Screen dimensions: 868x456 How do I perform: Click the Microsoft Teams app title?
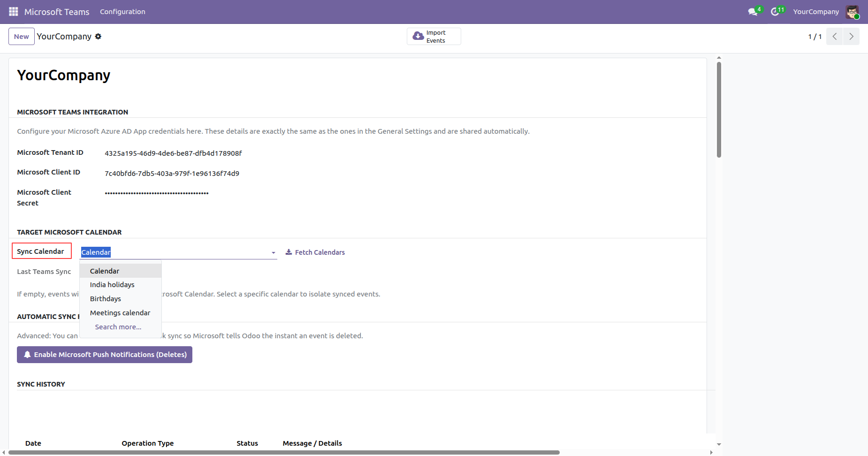(x=57, y=12)
